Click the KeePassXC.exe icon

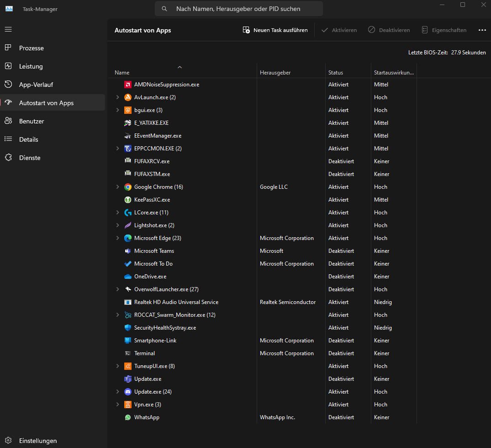128,200
